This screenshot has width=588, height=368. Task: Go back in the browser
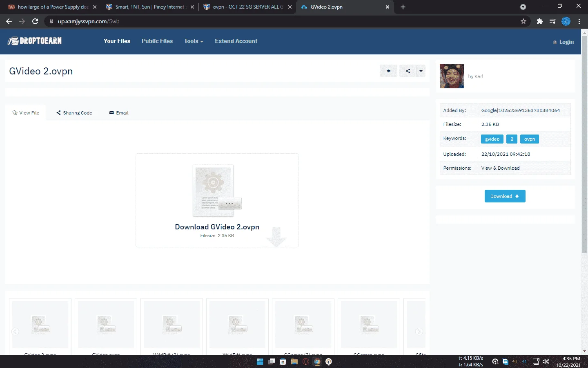9,21
